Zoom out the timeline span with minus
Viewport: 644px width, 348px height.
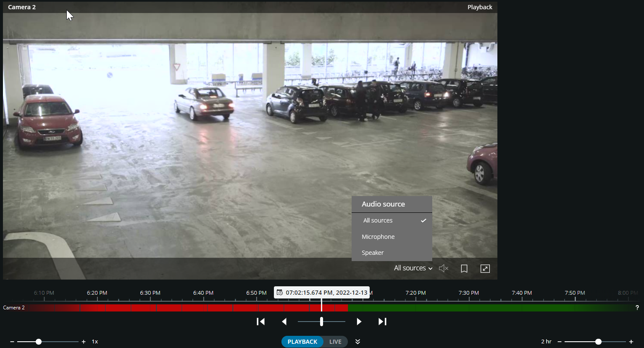[560, 342]
